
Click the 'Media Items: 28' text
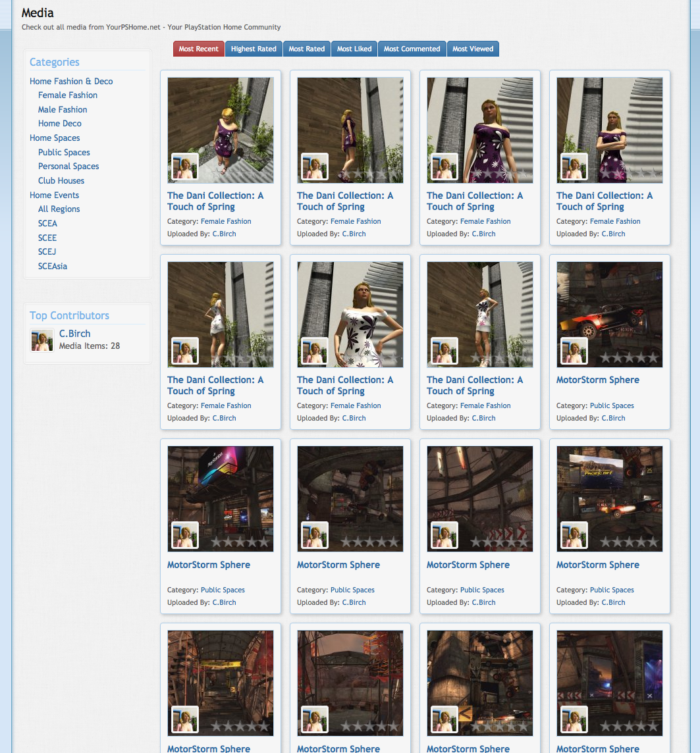[x=90, y=346]
